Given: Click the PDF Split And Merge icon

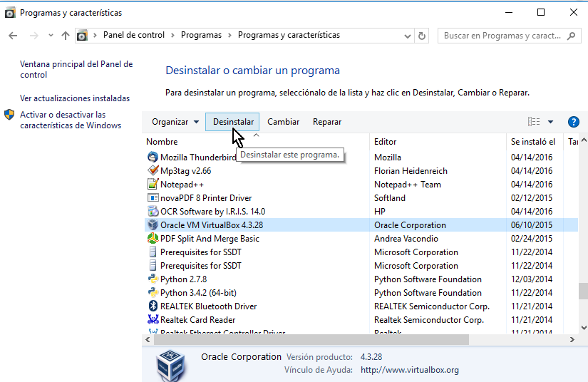Looking at the screenshot, I should click(153, 238).
